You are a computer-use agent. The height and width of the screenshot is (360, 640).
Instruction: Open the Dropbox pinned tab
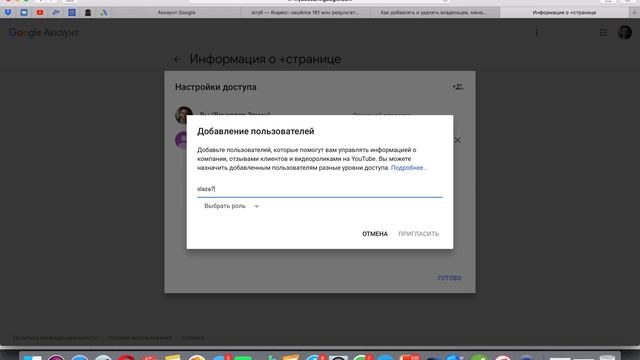point(8,13)
